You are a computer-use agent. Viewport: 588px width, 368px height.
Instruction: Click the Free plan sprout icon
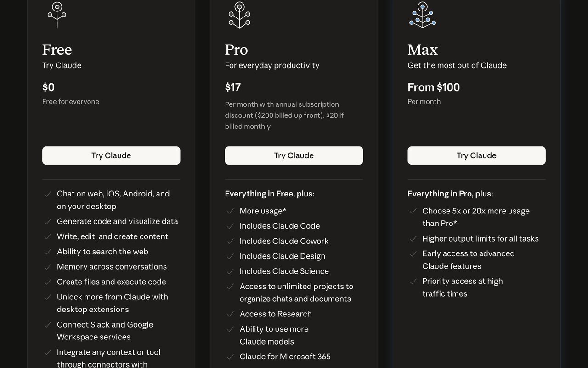(57, 15)
